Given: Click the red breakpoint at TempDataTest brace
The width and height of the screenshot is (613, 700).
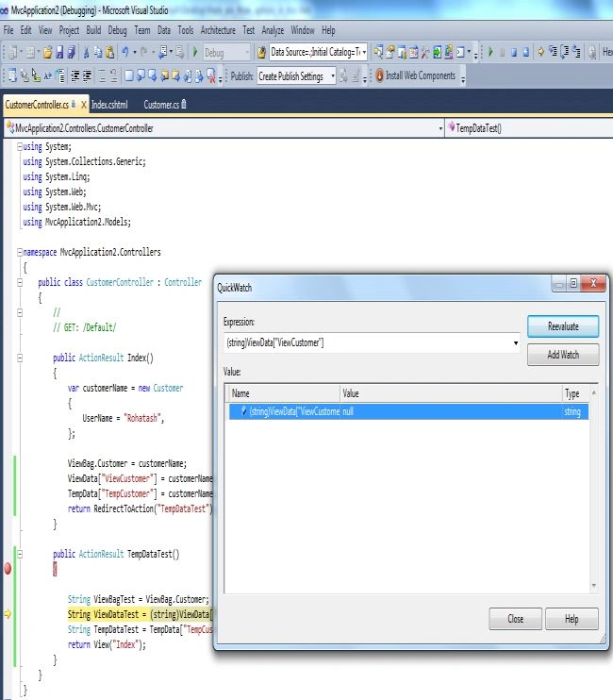Looking at the screenshot, I should tap(8, 569).
